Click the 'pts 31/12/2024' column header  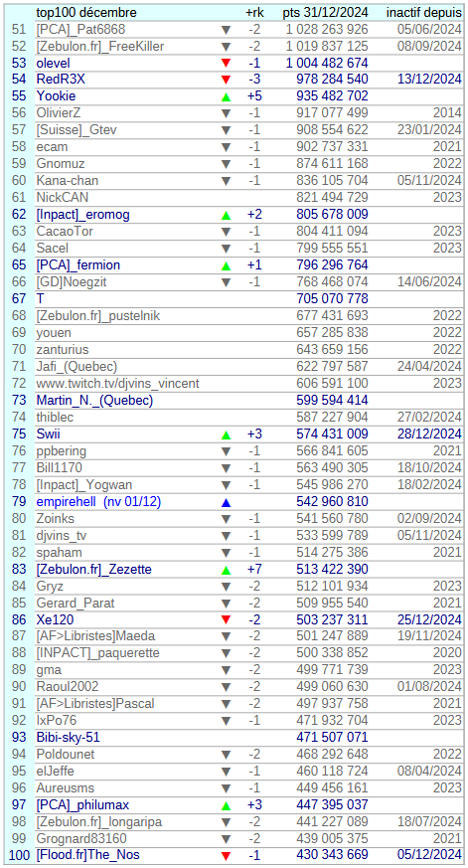[x=325, y=13]
